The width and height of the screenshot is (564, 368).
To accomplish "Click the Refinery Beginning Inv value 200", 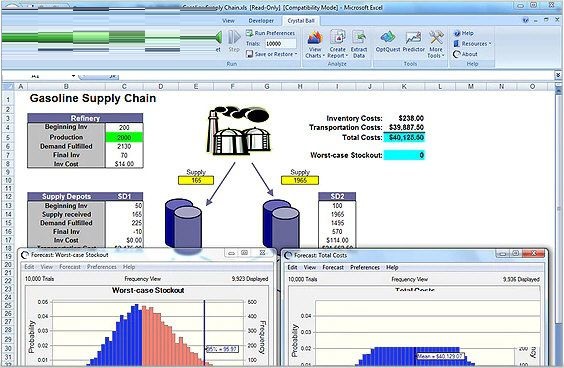I will 124,128.
